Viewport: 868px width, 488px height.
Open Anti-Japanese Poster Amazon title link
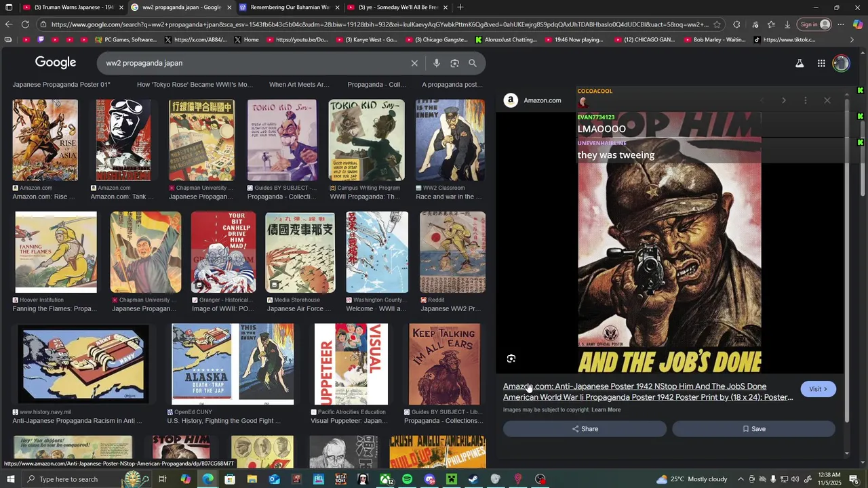click(648, 392)
